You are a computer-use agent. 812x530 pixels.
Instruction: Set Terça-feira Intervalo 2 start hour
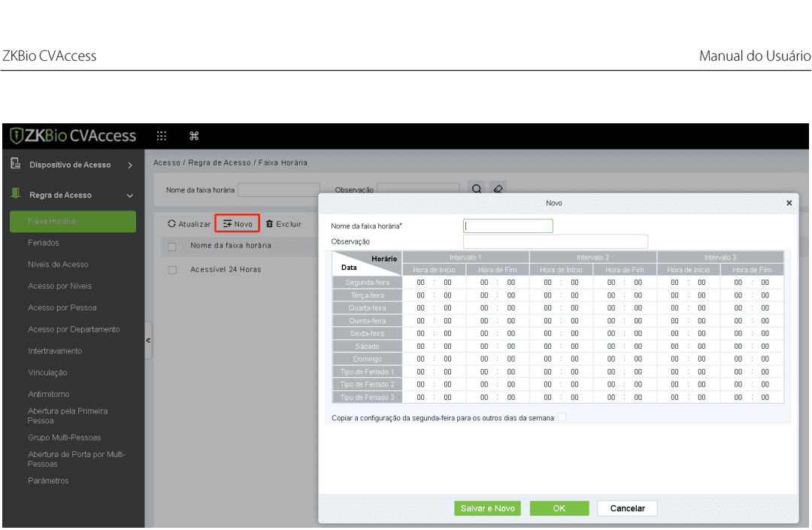click(548, 295)
